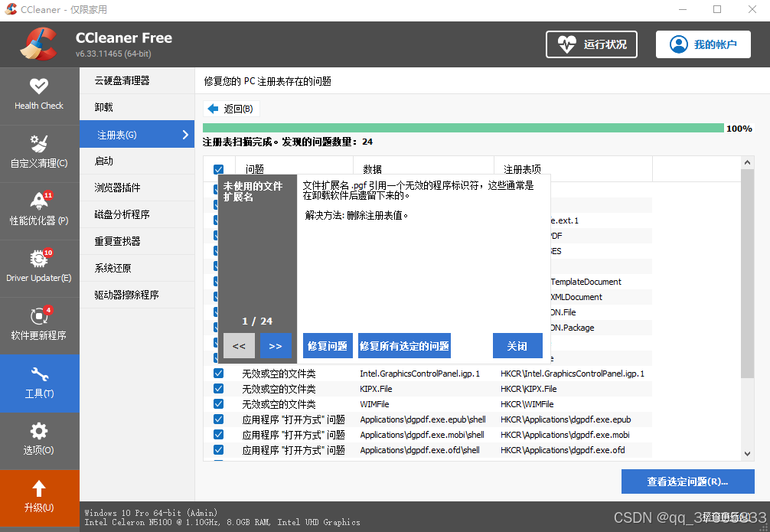Open 启动 (Startup) tool
The width and height of the screenshot is (770, 532).
tap(137, 161)
